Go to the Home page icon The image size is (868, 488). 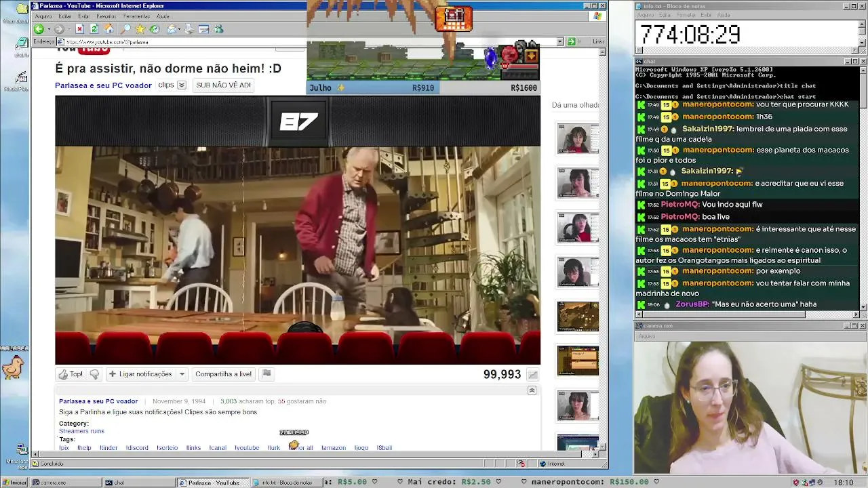click(109, 29)
